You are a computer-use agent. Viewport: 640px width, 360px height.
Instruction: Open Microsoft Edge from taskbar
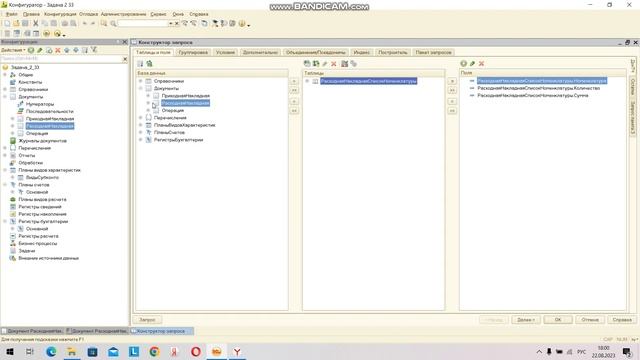tap(51, 351)
